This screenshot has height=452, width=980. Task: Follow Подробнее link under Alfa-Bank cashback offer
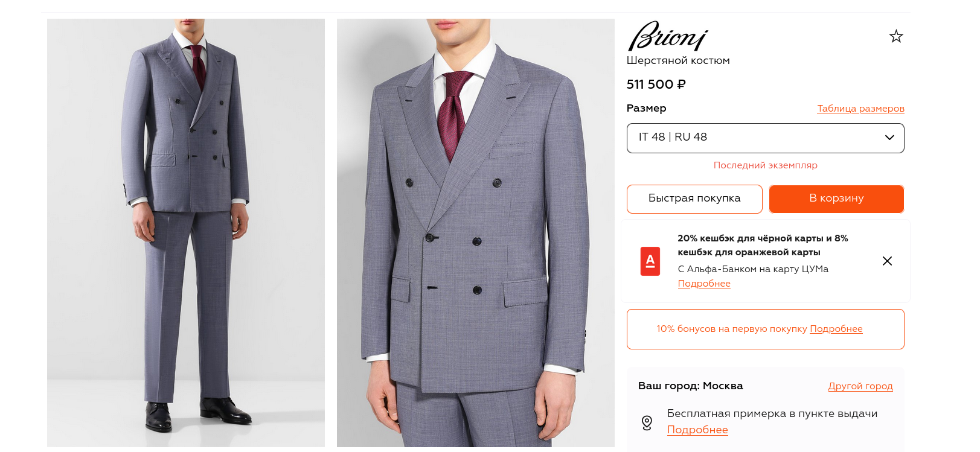click(704, 284)
